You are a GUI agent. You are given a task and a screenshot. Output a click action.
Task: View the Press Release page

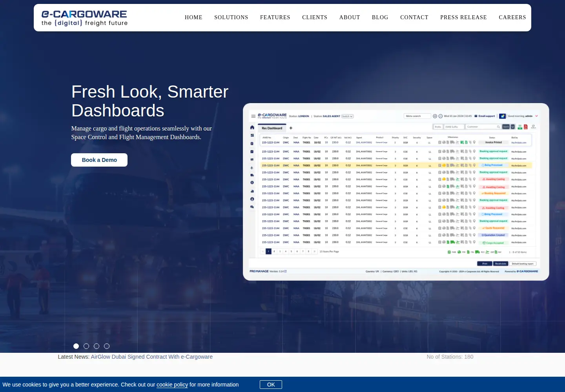(x=463, y=18)
